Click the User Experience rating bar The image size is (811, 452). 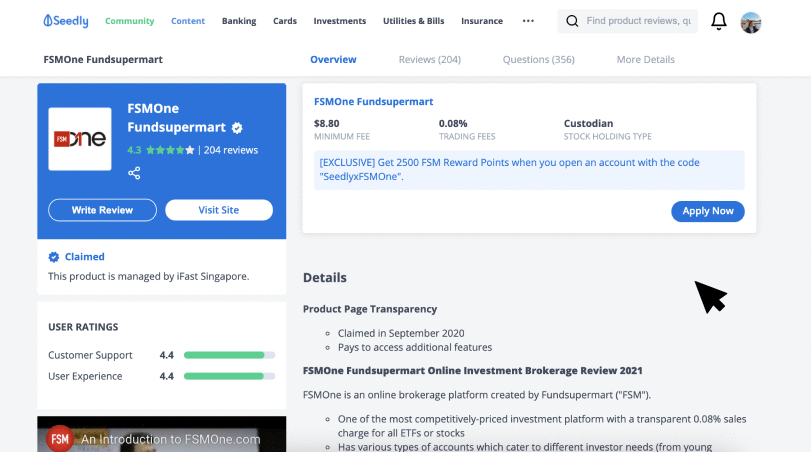point(229,376)
